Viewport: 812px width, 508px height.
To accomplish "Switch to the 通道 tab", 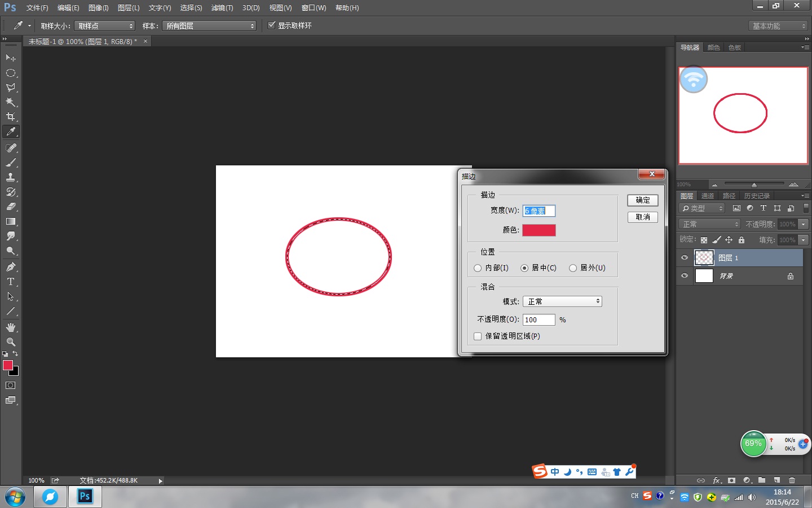I will [708, 196].
